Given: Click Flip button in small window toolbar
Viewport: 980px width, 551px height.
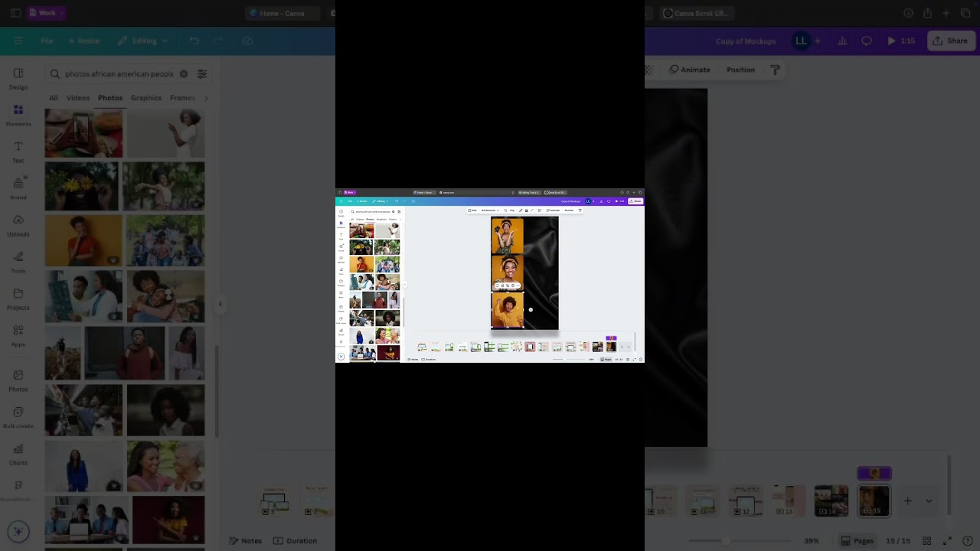Looking at the screenshot, I should [512, 210].
